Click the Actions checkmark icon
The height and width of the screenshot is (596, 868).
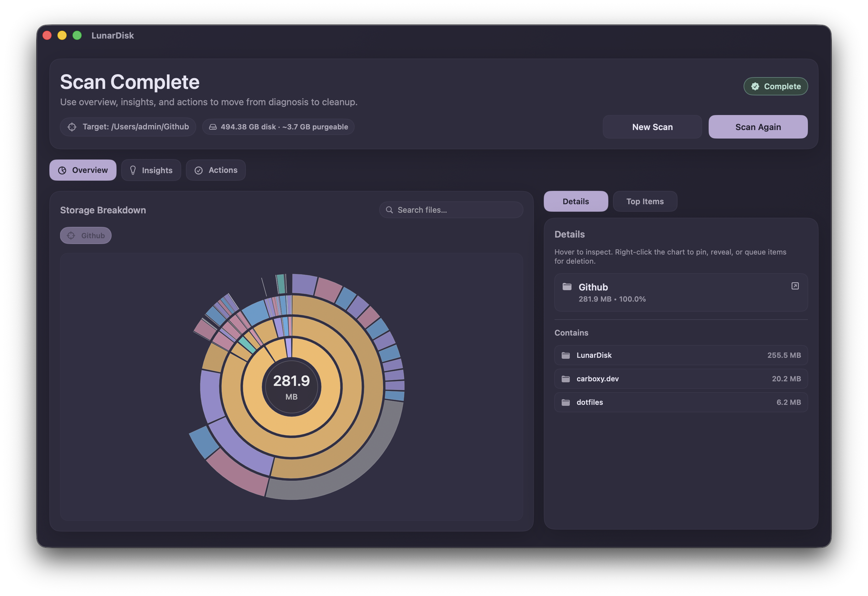click(x=199, y=170)
